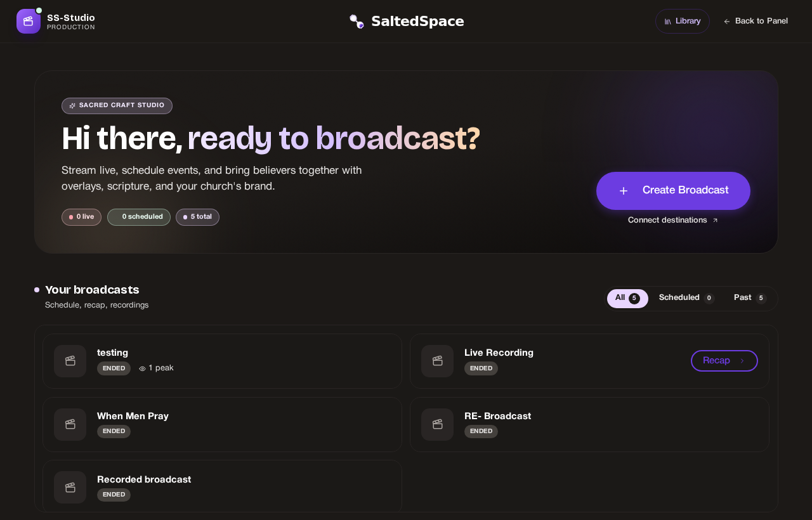
Task: Click the chevron inside the Recap button
Action: point(742,361)
